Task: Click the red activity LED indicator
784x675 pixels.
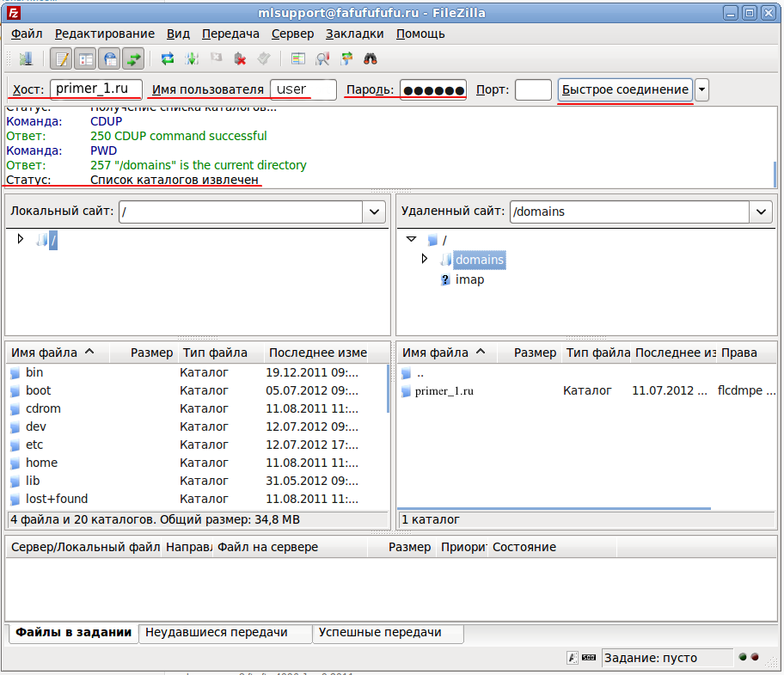Action: [755, 657]
